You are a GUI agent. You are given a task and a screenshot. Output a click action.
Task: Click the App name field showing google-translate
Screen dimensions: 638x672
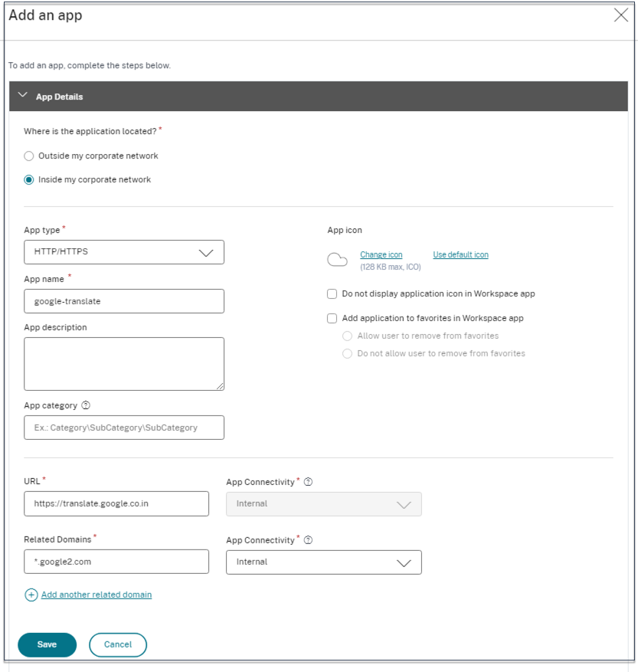123,300
